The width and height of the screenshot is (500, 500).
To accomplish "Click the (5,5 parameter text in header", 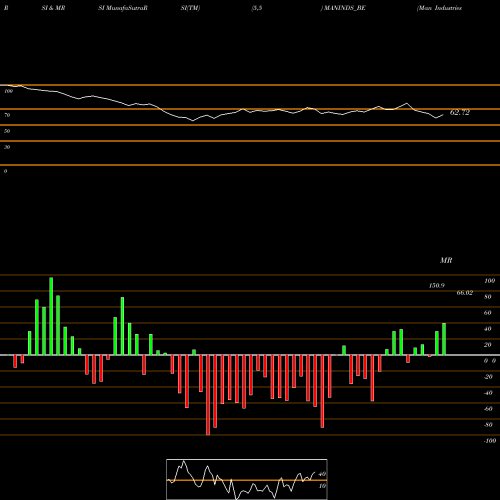I will pyautogui.click(x=257, y=8).
